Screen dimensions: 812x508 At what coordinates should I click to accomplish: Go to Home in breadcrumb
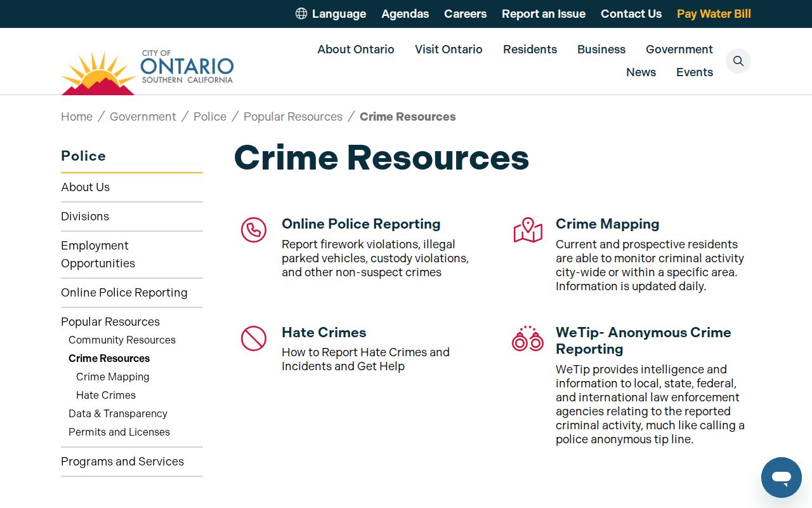coord(77,117)
